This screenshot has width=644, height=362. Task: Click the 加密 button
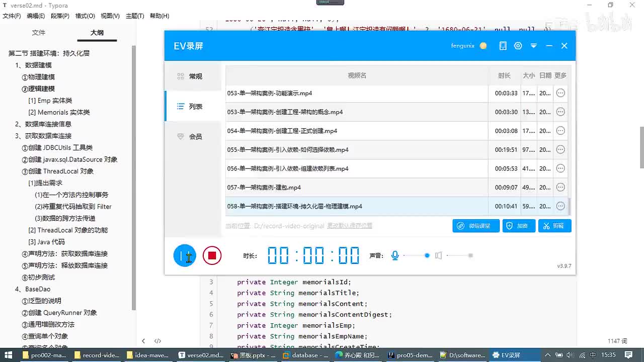(519, 226)
